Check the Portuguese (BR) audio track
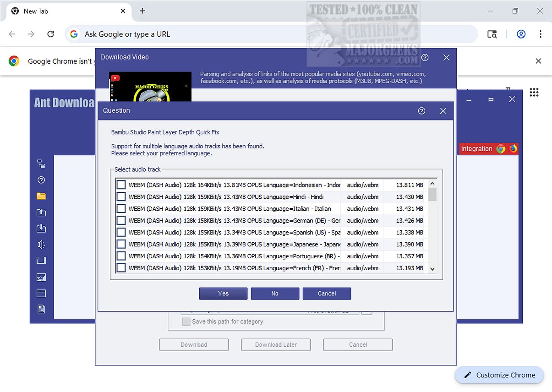The height and width of the screenshot is (392, 552). (121, 256)
